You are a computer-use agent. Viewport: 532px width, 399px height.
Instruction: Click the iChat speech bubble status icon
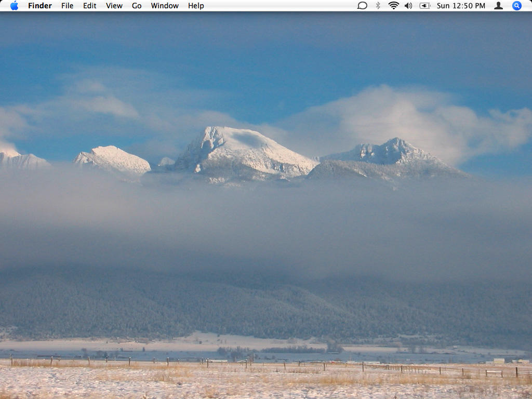[362, 5]
